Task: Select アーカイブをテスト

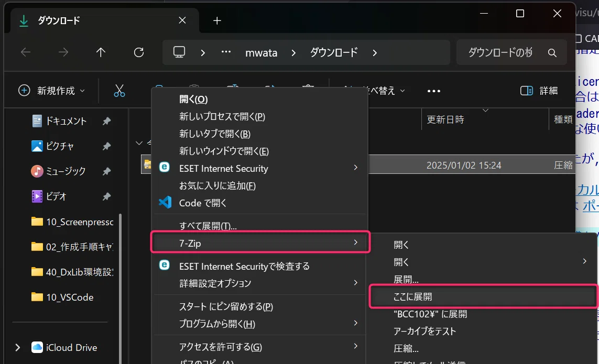Action: click(x=425, y=331)
